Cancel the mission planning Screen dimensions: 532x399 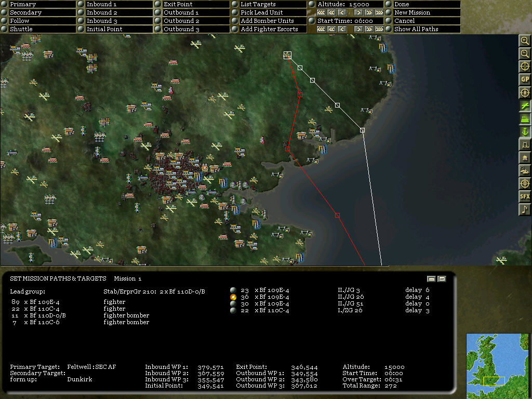pos(423,21)
